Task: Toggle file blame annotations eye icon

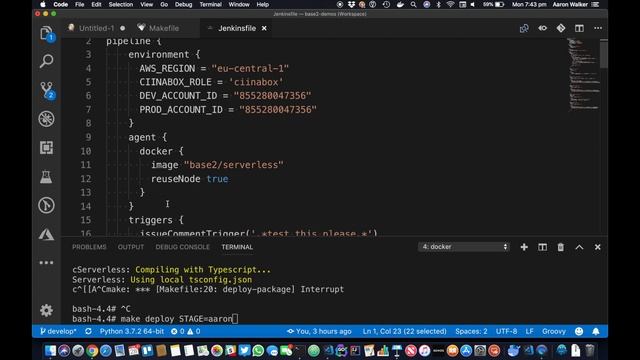Action: tap(542, 28)
